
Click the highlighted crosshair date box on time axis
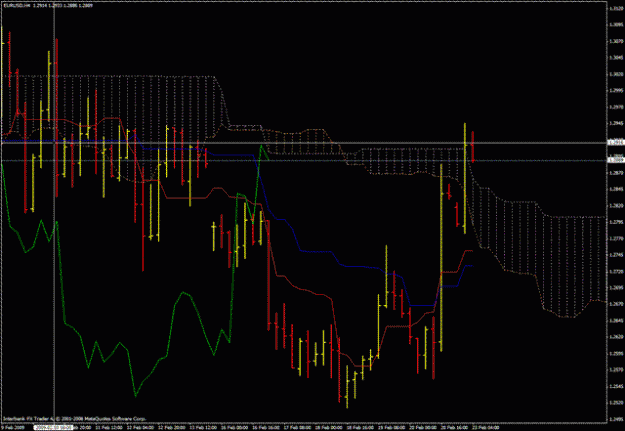(x=53, y=427)
